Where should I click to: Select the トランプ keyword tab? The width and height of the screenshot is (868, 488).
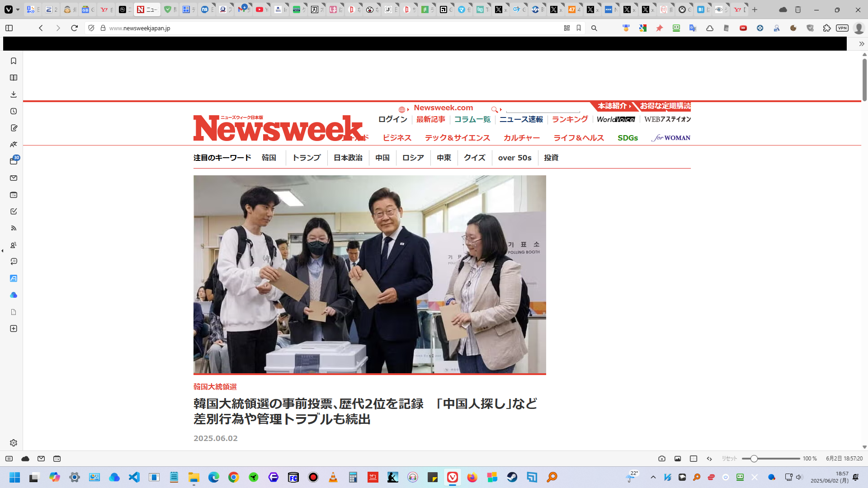click(306, 157)
